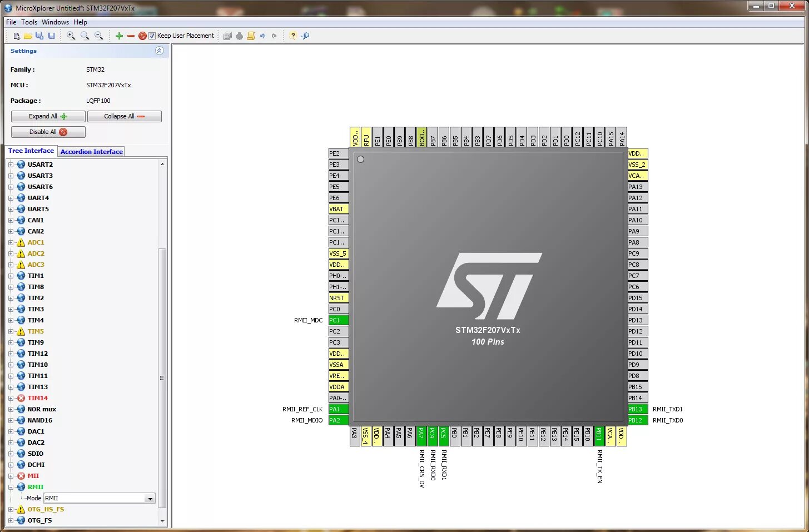
Task: Click green pin PC1 on chip
Action: (x=339, y=320)
